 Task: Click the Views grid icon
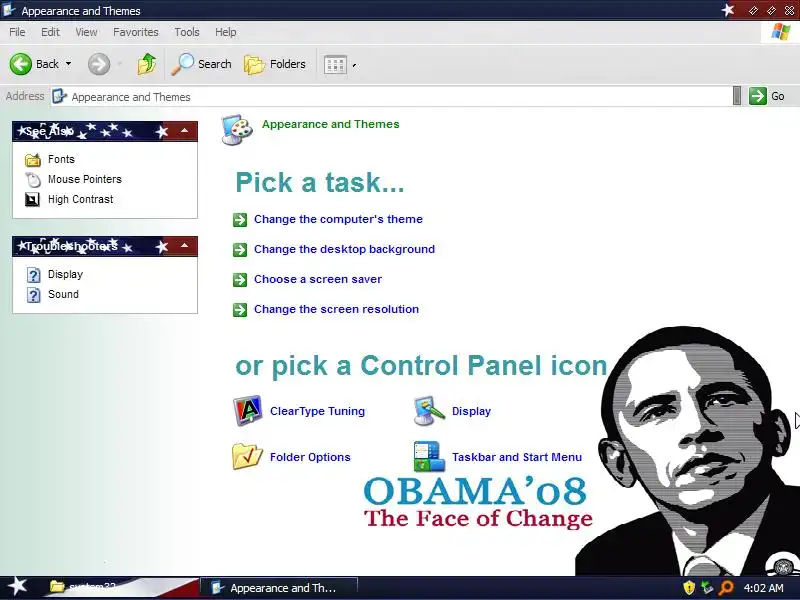point(335,65)
